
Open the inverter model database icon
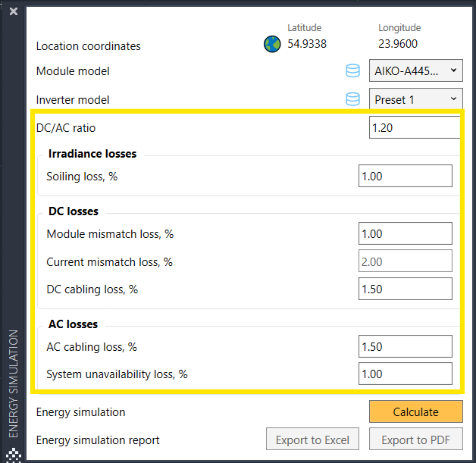[352, 99]
